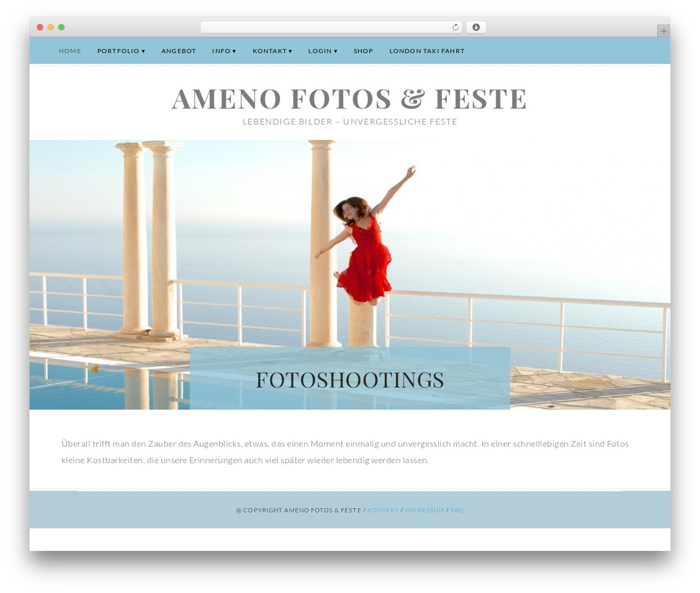Click the paragraph starting 'Überall trifft man'
This screenshot has width=700, height=593.
click(345, 452)
